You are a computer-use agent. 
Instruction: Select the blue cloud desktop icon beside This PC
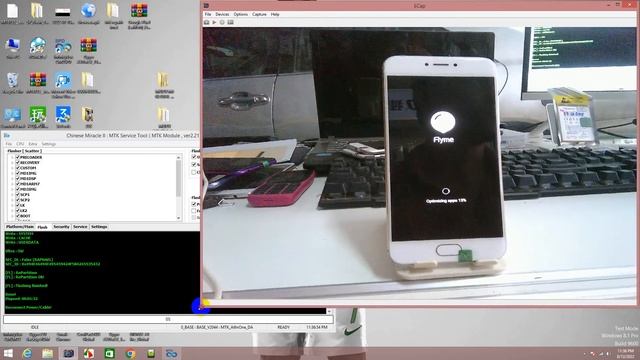tap(38, 46)
